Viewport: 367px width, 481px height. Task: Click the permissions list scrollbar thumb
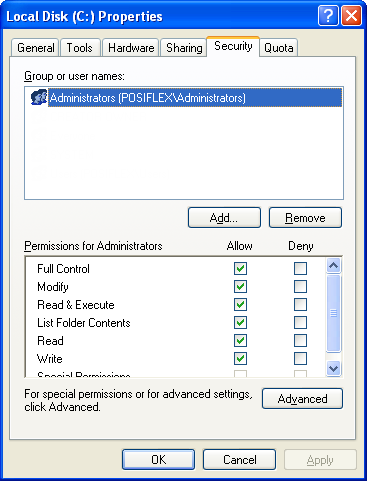[x=334, y=313]
